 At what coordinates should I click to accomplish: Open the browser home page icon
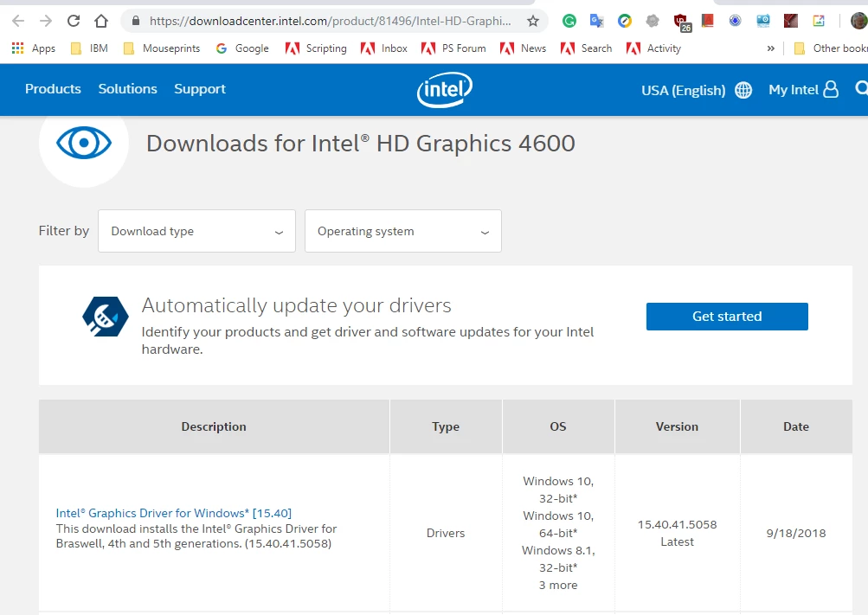(100, 21)
